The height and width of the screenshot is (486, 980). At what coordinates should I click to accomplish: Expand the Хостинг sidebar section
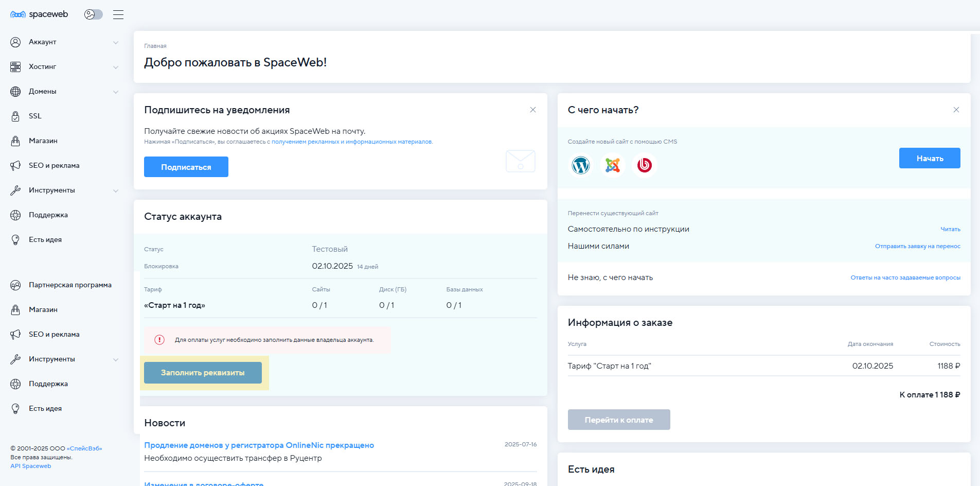tap(116, 67)
